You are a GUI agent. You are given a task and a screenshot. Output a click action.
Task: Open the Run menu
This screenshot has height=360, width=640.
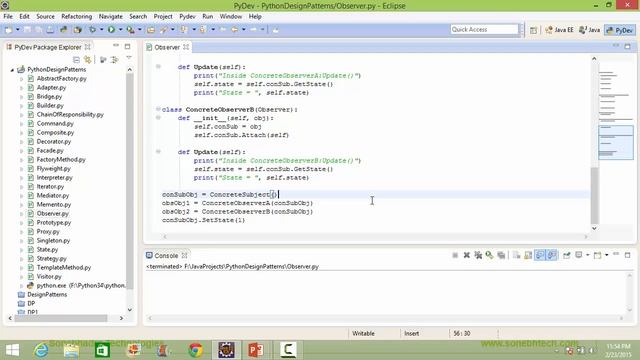pyautogui.click(x=207, y=17)
